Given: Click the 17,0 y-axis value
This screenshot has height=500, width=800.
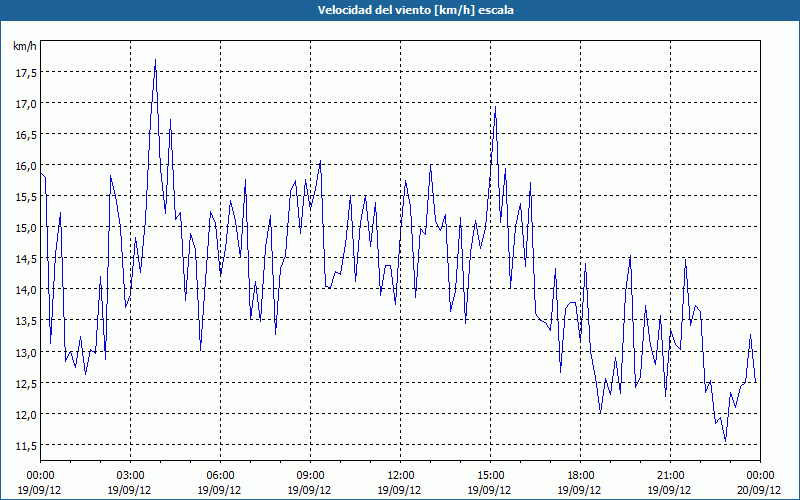Looking at the screenshot, I should 27,104.
